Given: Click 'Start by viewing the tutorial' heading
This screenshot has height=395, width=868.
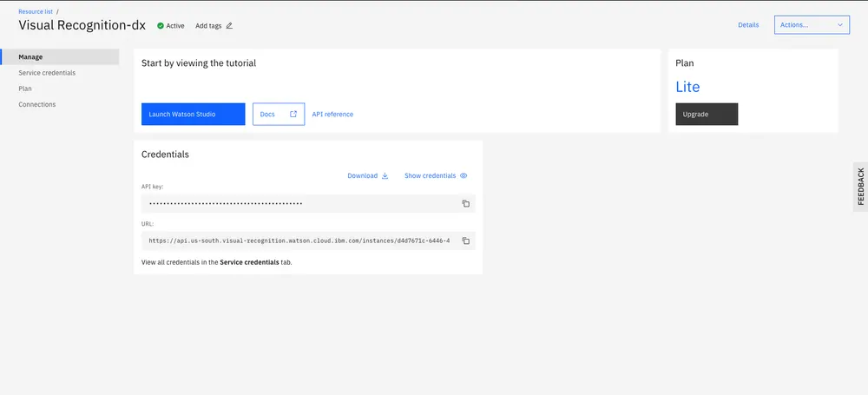Looking at the screenshot, I should click(x=199, y=63).
